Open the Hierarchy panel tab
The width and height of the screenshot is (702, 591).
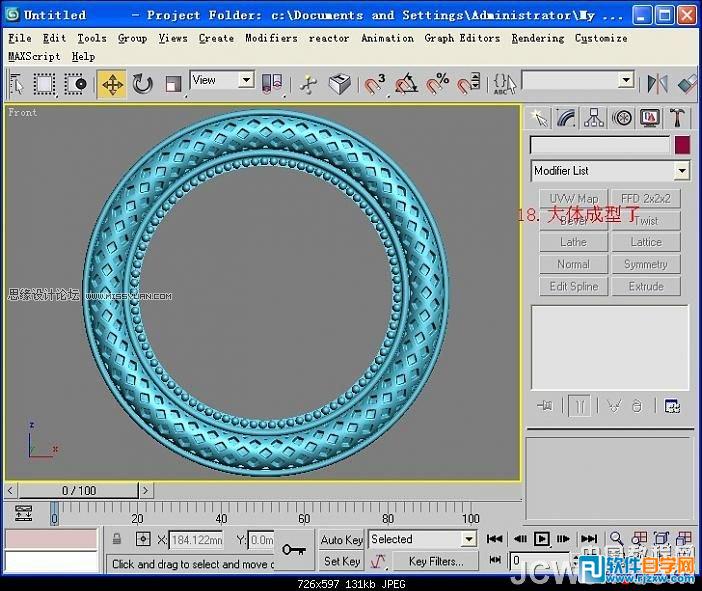594,119
